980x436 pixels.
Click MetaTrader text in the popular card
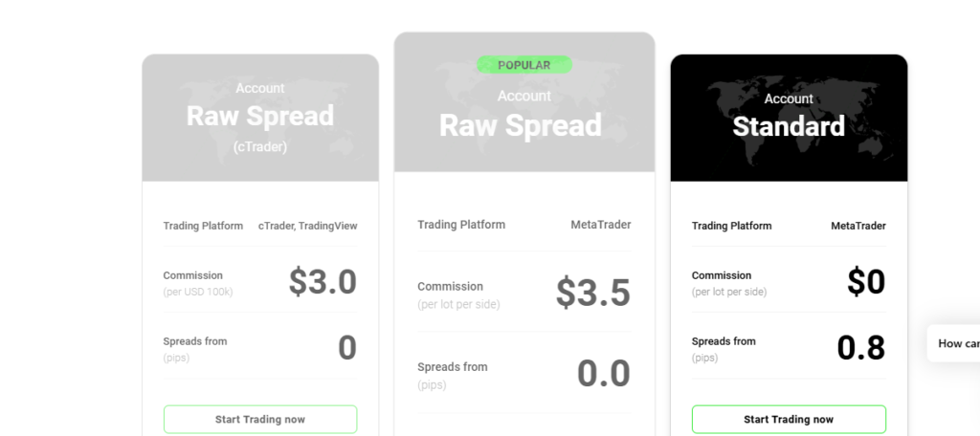tap(601, 225)
